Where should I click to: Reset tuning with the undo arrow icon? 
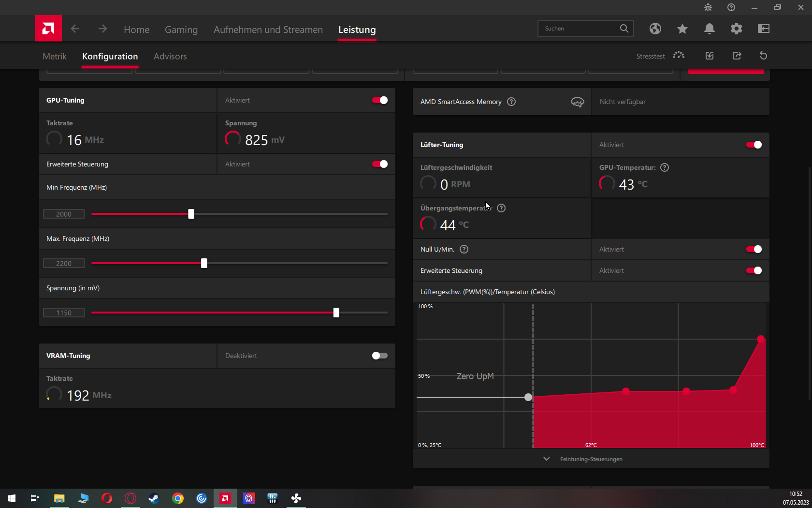point(763,56)
